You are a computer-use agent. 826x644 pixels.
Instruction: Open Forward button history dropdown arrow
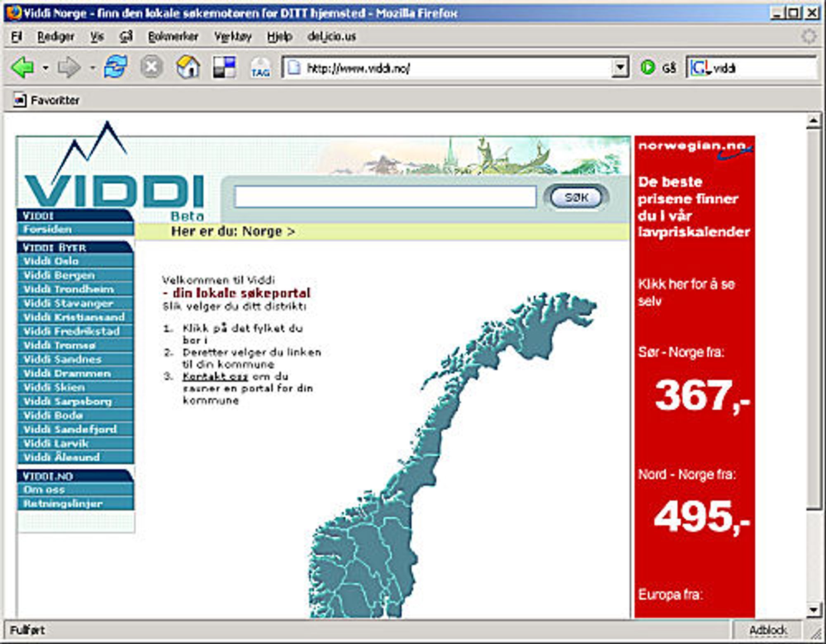(x=93, y=68)
